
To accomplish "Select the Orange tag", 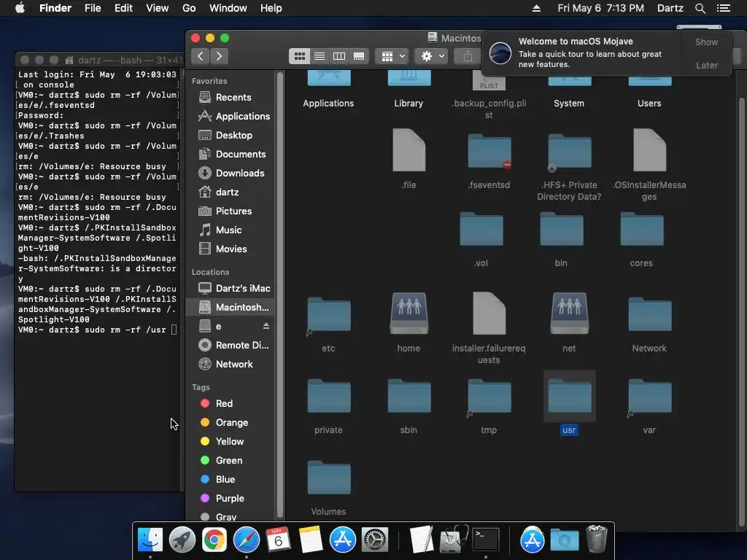I will click(231, 423).
